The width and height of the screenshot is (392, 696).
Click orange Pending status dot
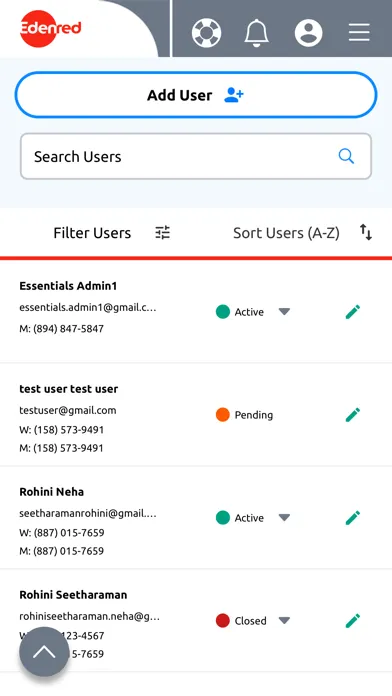[x=222, y=415]
